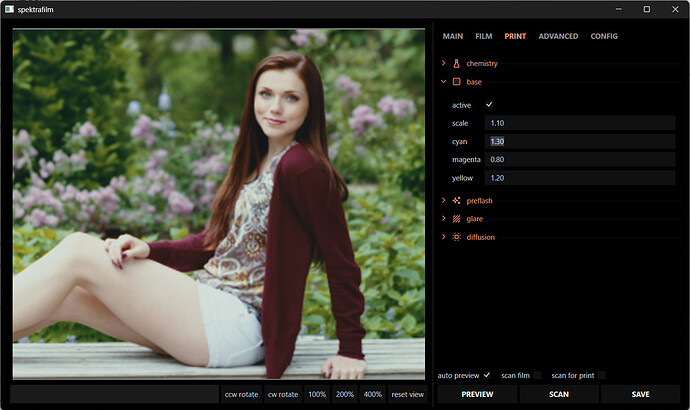The height and width of the screenshot is (410, 690).
Task: Switch to the FILM tab
Action: 484,36
